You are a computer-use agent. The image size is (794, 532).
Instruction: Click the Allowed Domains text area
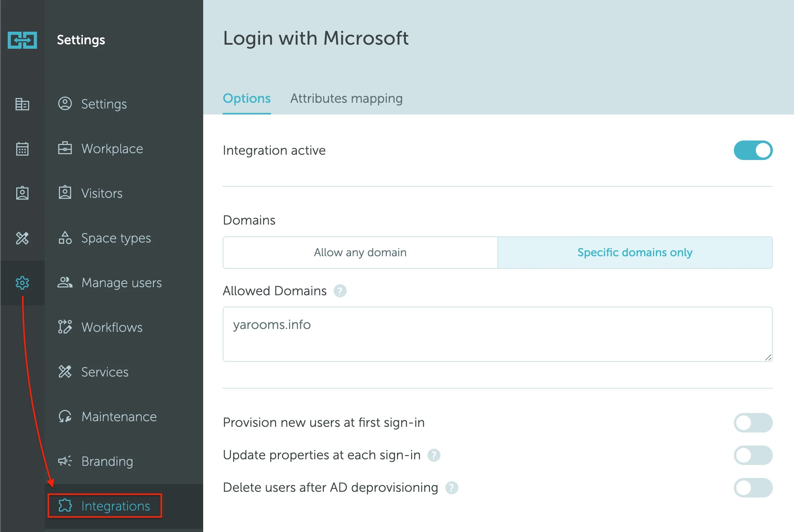click(x=497, y=334)
